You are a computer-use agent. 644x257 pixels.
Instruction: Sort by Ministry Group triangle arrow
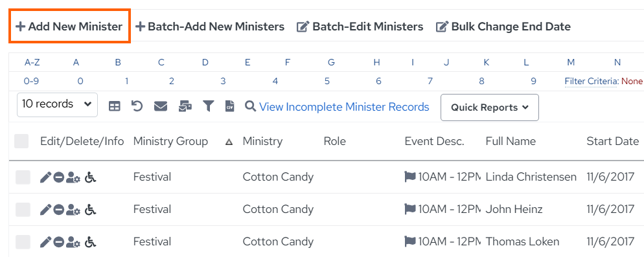[x=229, y=142]
